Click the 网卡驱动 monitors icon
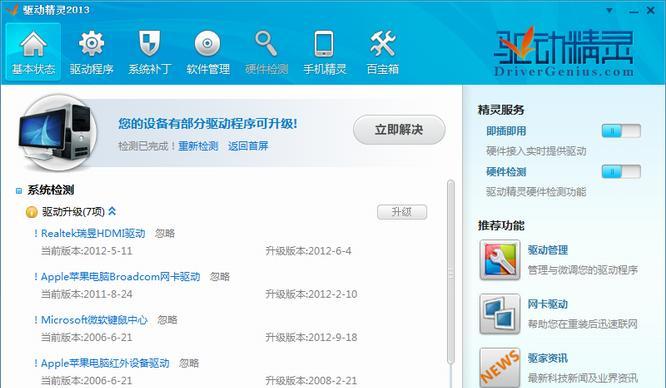 click(500, 314)
